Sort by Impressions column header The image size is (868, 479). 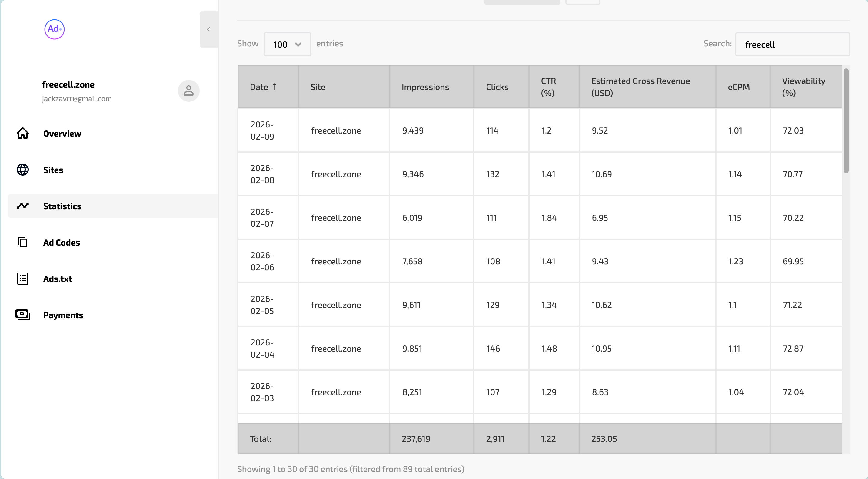click(425, 87)
